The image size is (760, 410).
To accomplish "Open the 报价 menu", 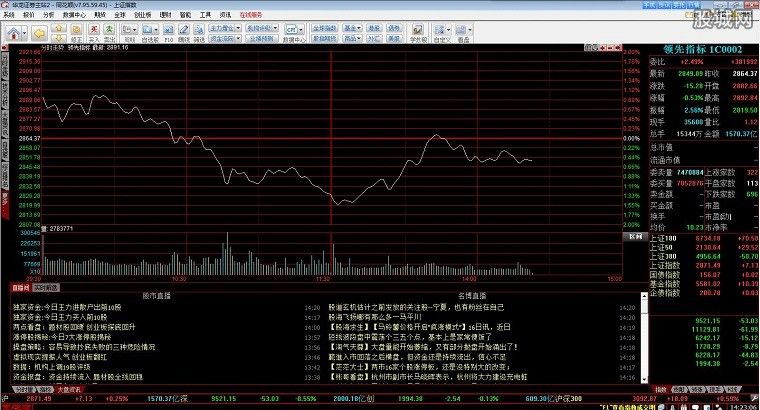I will pyautogui.click(x=27, y=15).
